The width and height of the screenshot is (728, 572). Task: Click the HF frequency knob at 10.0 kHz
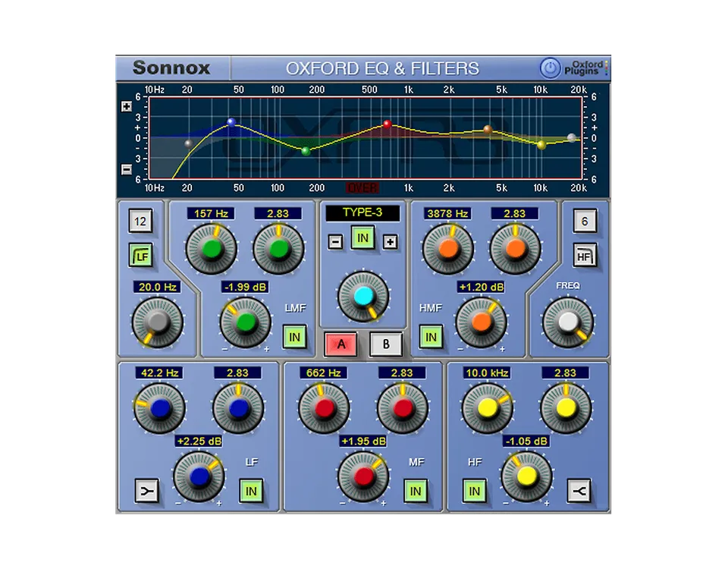[488, 408]
